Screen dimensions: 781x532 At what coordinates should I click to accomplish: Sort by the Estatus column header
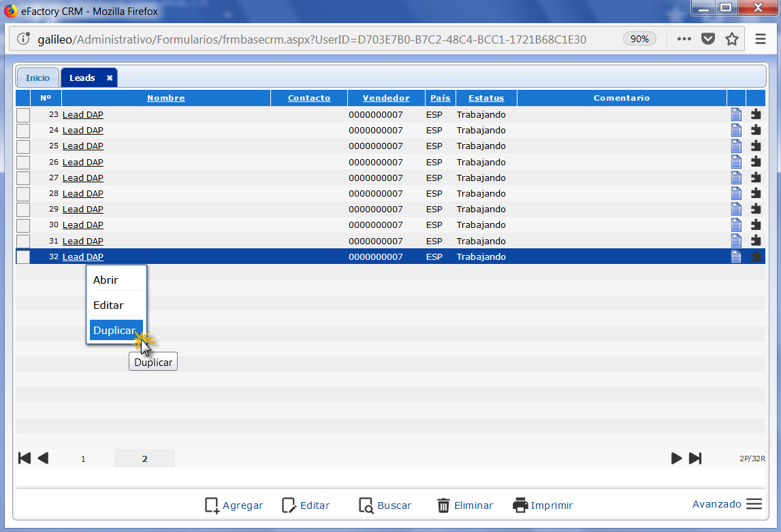486,98
